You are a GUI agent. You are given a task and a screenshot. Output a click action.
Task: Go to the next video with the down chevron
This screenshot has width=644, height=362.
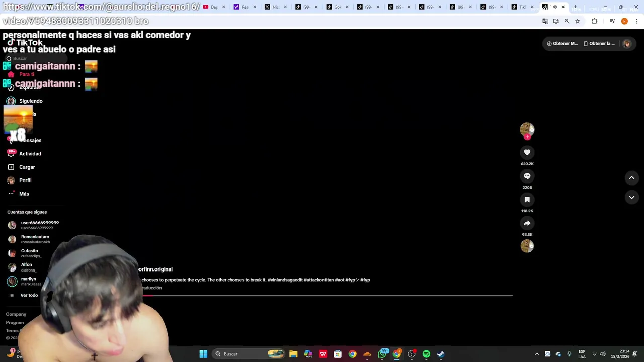click(631, 197)
